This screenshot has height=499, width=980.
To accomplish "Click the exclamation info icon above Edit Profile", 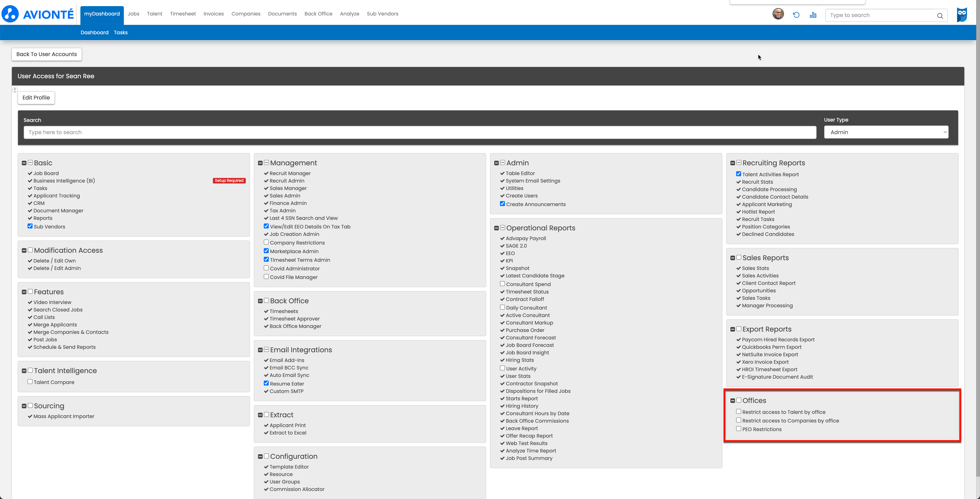I will pos(15,90).
